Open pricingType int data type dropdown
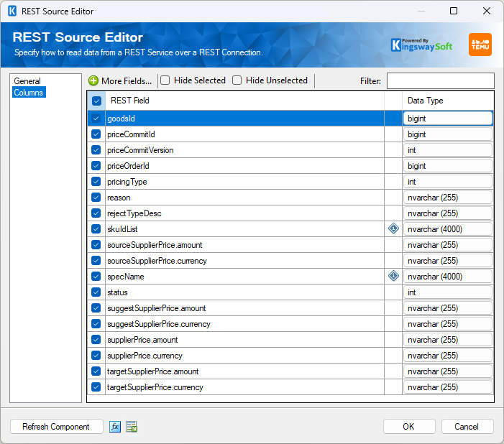The width and height of the screenshot is (504, 444). [x=448, y=182]
